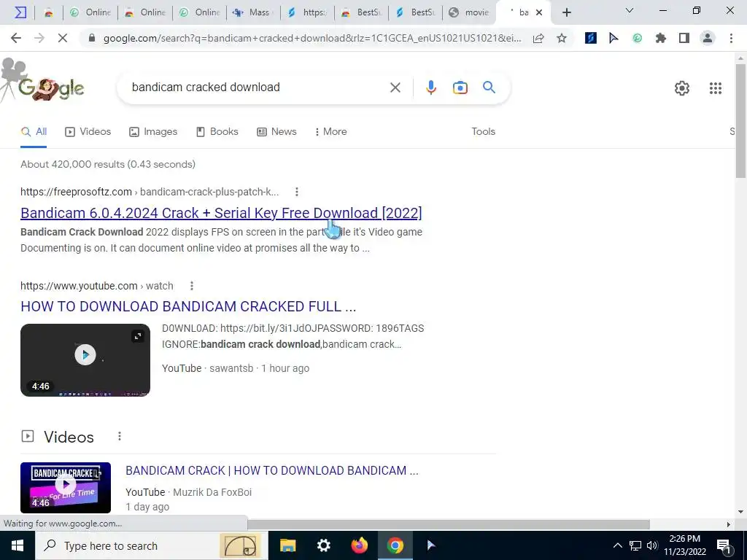Select the Books search filter
Screen dimensions: 747x560
click(x=217, y=132)
